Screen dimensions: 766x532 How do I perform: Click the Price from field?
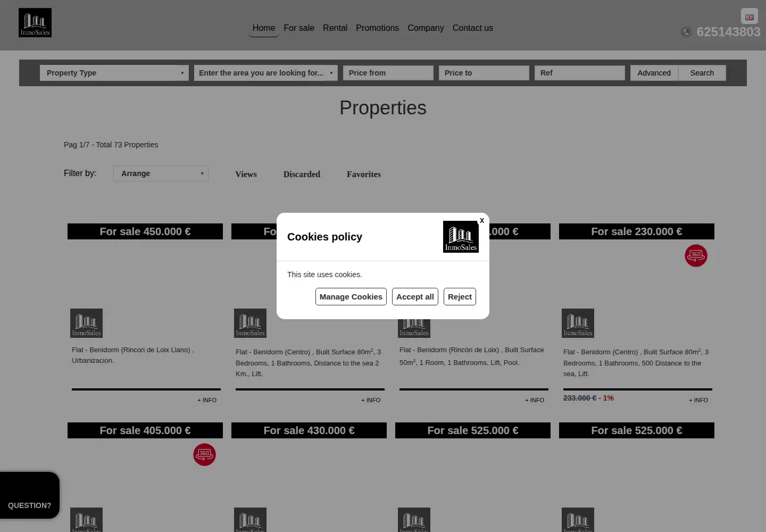click(x=388, y=73)
